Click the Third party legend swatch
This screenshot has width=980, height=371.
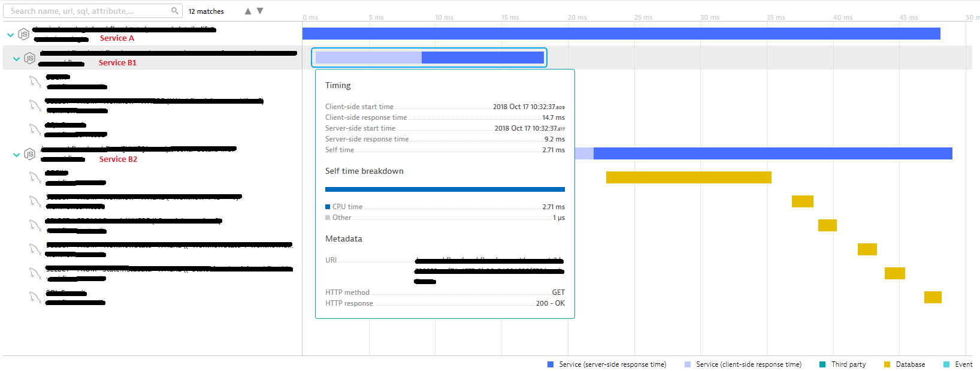[x=822, y=364]
